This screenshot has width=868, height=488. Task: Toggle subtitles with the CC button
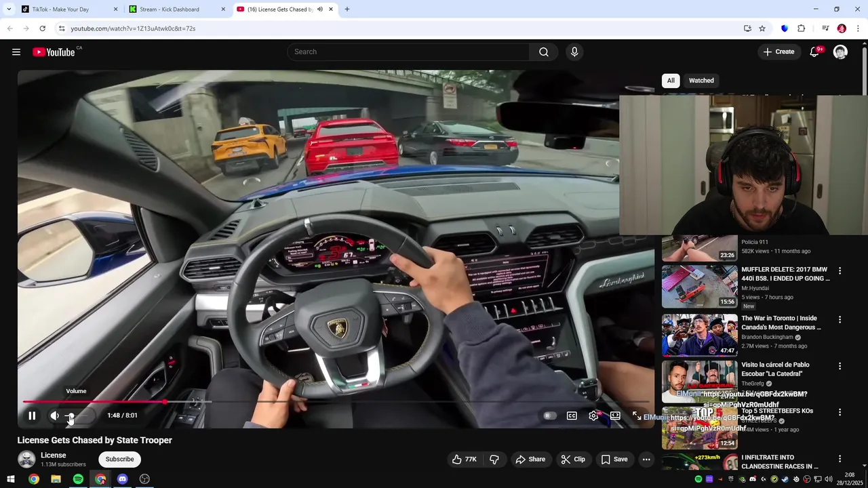[x=572, y=415]
